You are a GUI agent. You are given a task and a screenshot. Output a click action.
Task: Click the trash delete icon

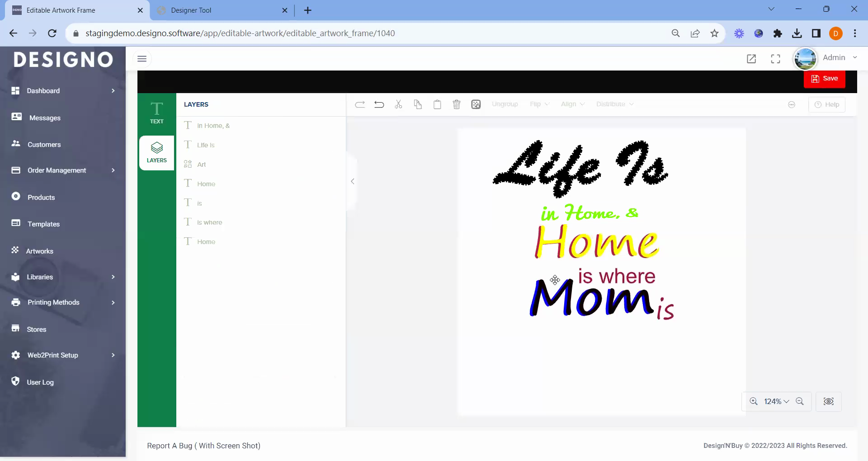[457, 104]
